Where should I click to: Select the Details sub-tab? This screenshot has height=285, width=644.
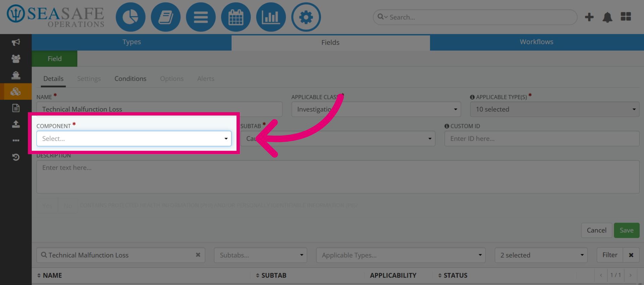[x=53, y=79]
